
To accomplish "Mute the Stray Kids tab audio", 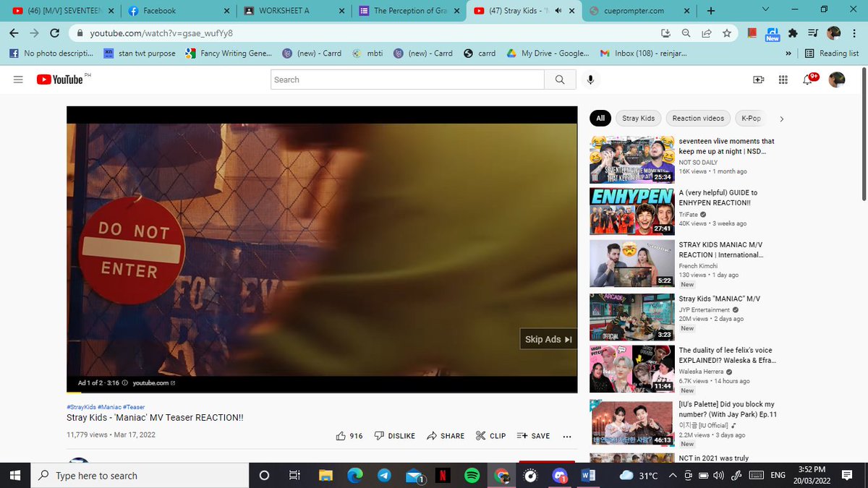I will pos(558,11).
